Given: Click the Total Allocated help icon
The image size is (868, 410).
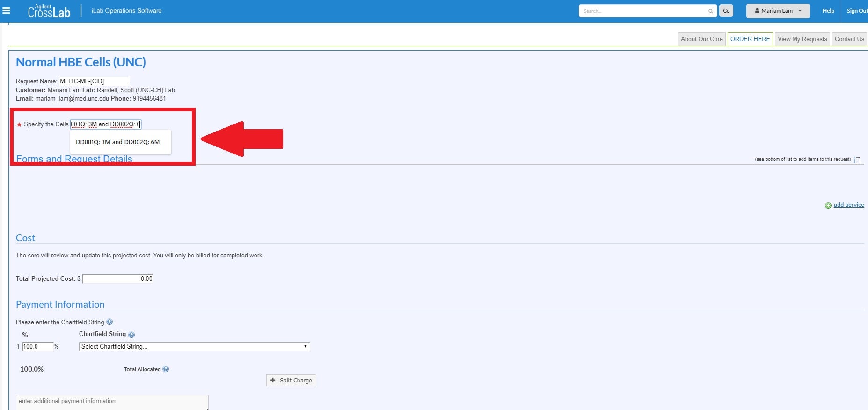Looking at the screenshot, I should coord(166,369).
